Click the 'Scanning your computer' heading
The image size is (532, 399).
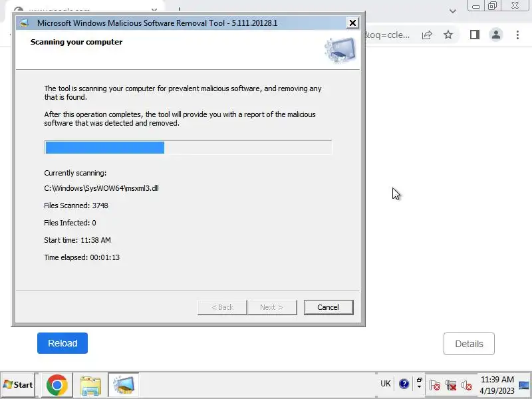click(x=76, y=42)
